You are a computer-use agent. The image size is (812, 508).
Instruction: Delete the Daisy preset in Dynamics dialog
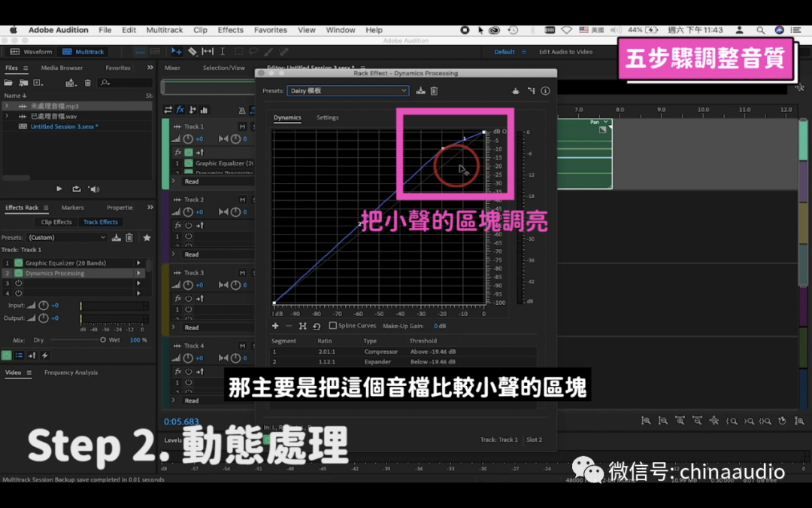click(x=434, y=91)
